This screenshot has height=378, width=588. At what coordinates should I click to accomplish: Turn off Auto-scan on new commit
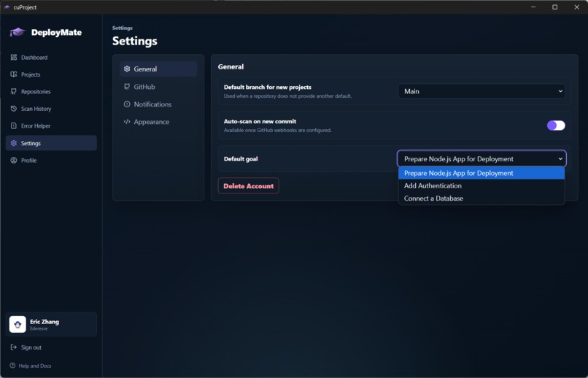click(556, 126)
